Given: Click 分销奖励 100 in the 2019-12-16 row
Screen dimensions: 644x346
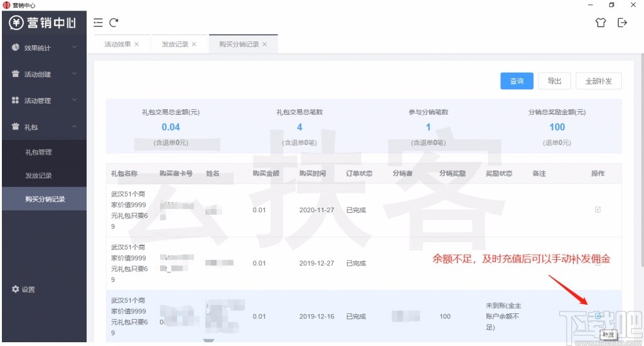Looking at the screenshot, I should tap(445, 316).
